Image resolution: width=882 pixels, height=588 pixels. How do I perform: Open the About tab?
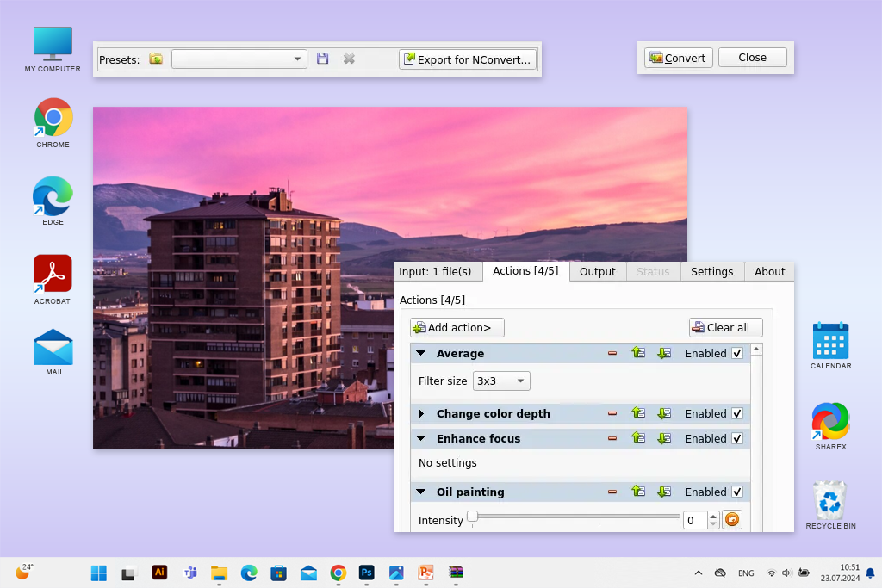pos(769,271)
